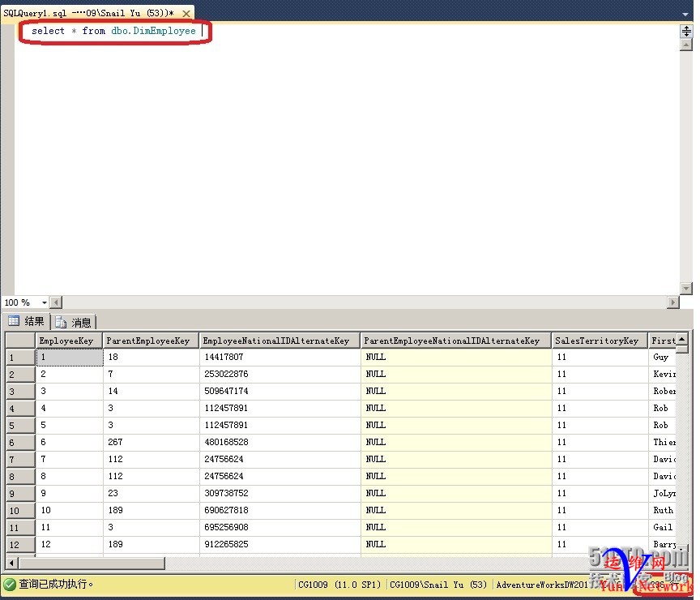Click the CG1009 (11.0 SP1) server status entry
This screenshot has height=600, width=700.
pos(339,585)
